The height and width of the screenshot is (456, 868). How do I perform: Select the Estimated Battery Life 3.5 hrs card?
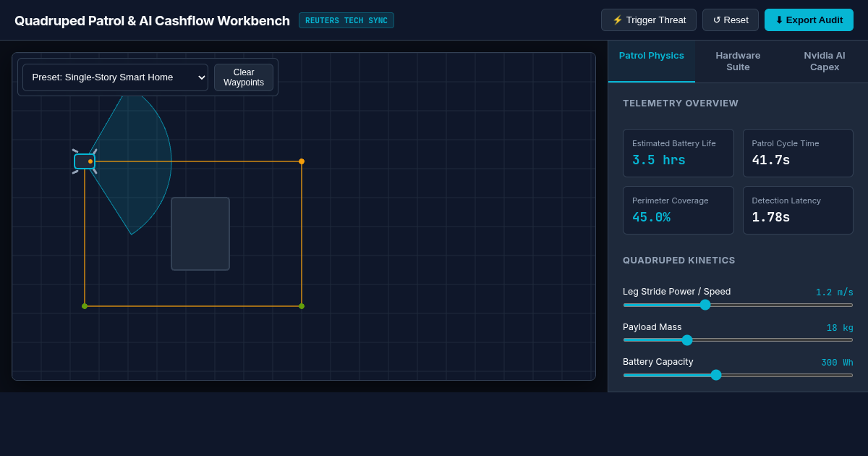(x=678, y=153)
